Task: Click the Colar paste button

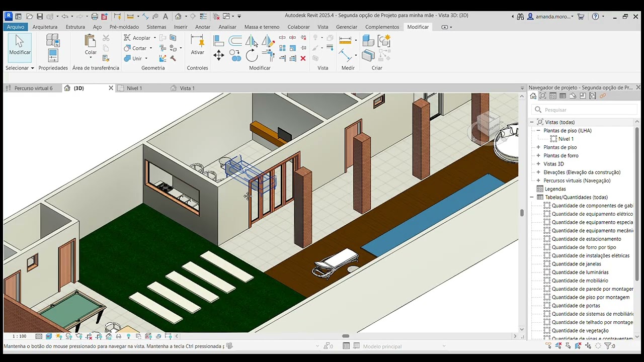Action: 91,45
